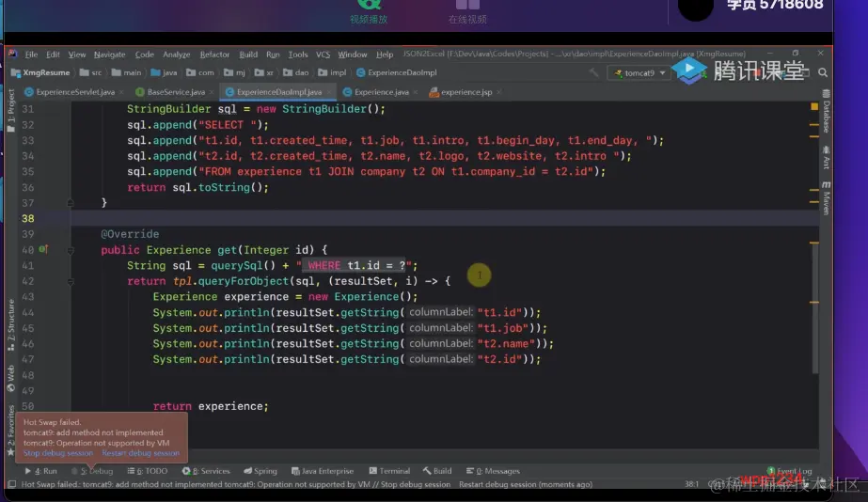Image resolution: width=868 pixels, height=502 pixels.
Task: Open the Project tool window on the left
Action: 10,110
